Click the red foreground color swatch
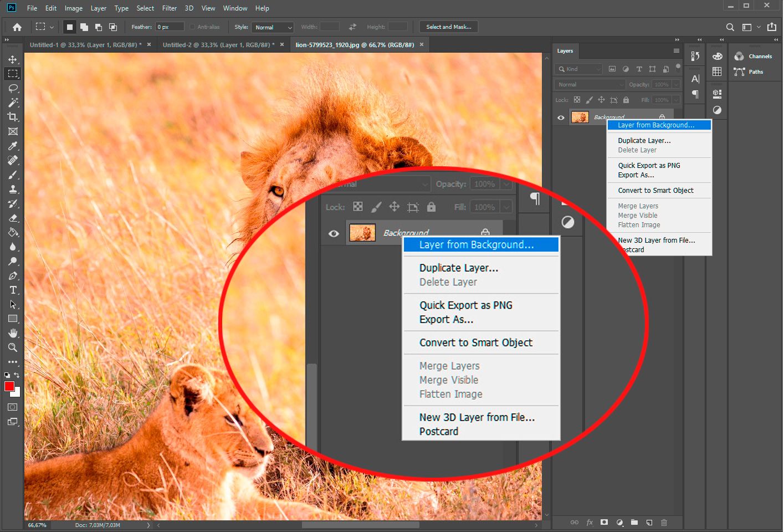The width and height of the screenshot is (784, 532). (9, 386)
